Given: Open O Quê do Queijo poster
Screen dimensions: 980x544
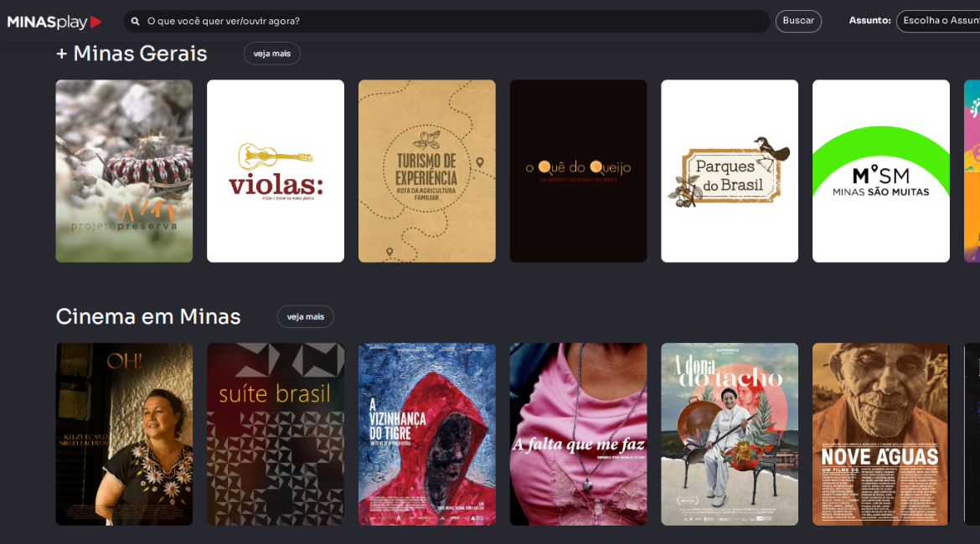Looking at the screenshot, I should pos(578,171).
